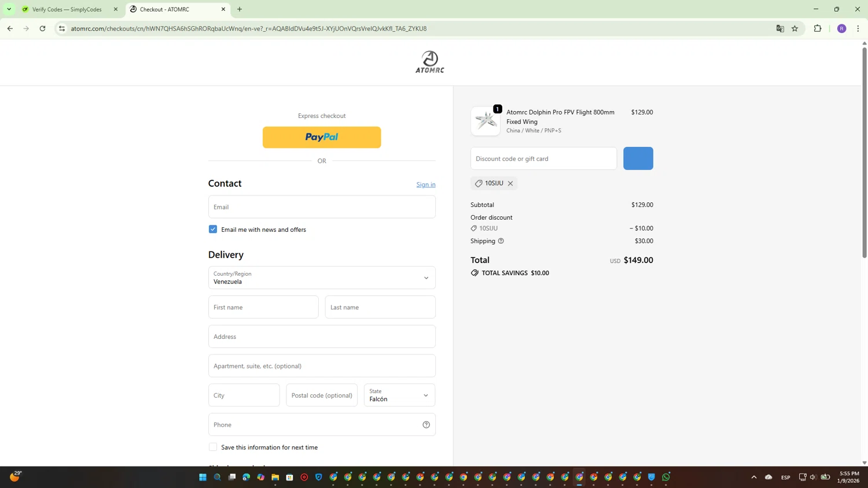Remove the 10SIJU discount tag
The image size is (868, 488).
pyautogui.click(x=510, y=183)
